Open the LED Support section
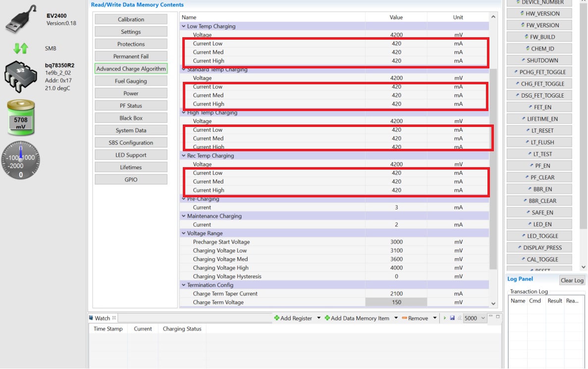 [131, 155]
